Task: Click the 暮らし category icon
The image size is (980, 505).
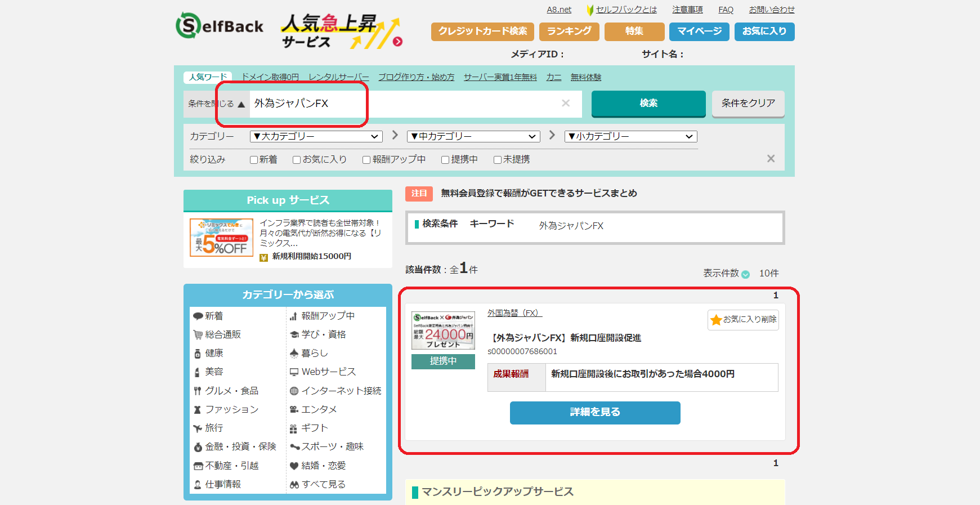Action: pos(294,354)
